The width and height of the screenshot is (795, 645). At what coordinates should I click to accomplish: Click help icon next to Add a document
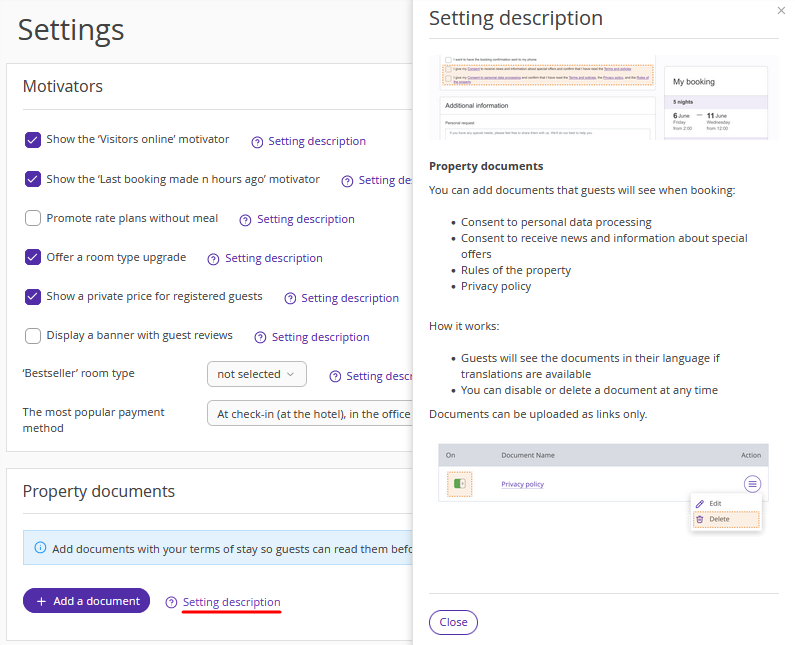click(171, 602)
